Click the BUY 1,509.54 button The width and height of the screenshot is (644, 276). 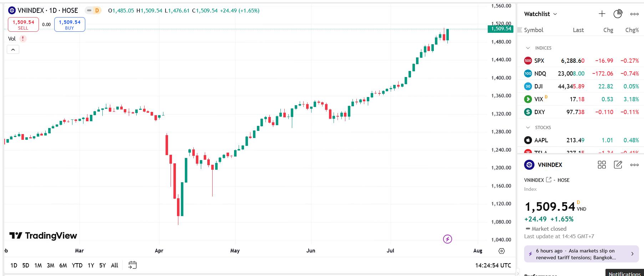[70, 25]
